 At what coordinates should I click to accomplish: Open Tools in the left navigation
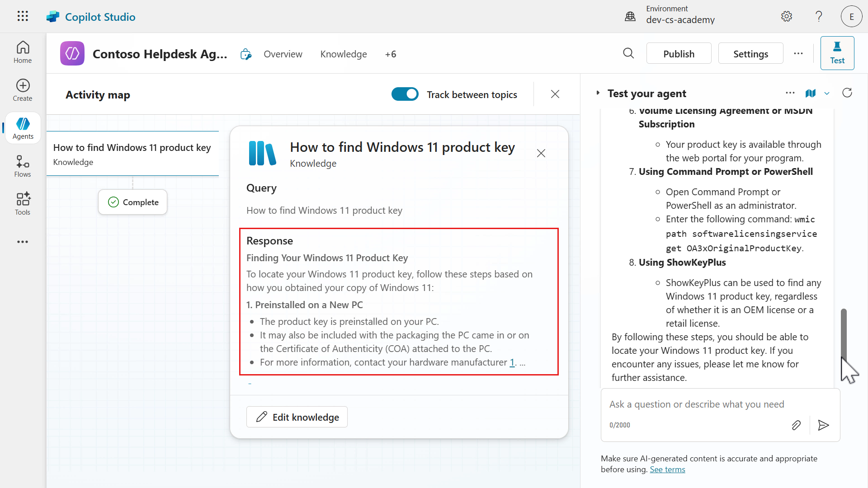click(x=23, y=204)
